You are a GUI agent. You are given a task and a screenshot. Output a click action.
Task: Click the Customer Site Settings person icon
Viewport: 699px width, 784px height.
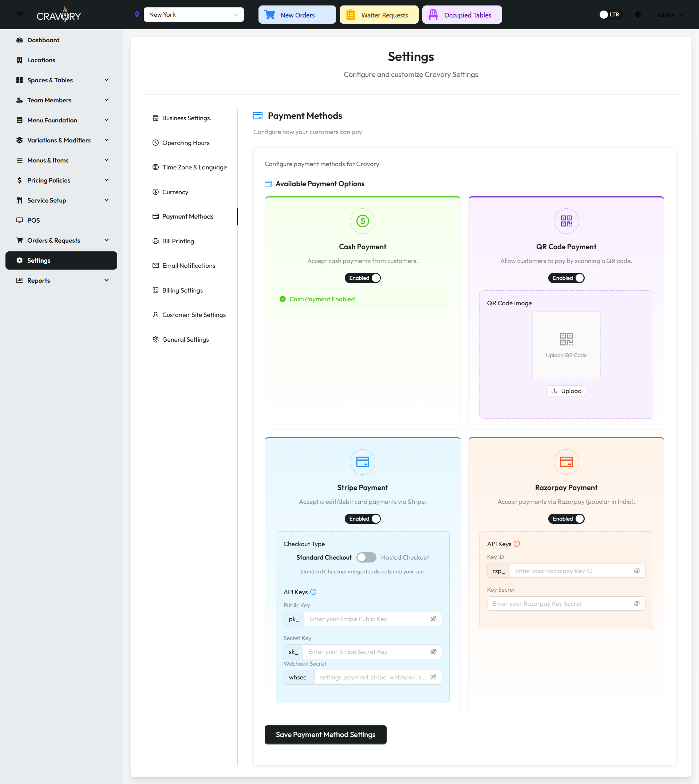point(155,315)
